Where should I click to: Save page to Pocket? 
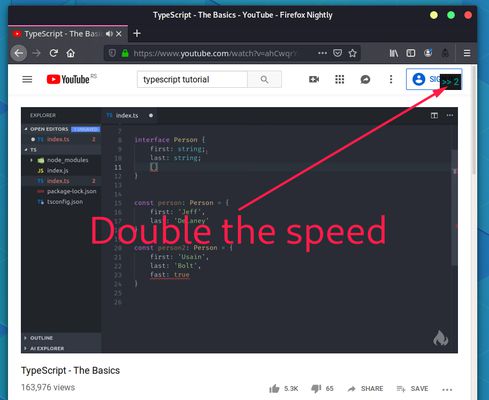point(338,53)
